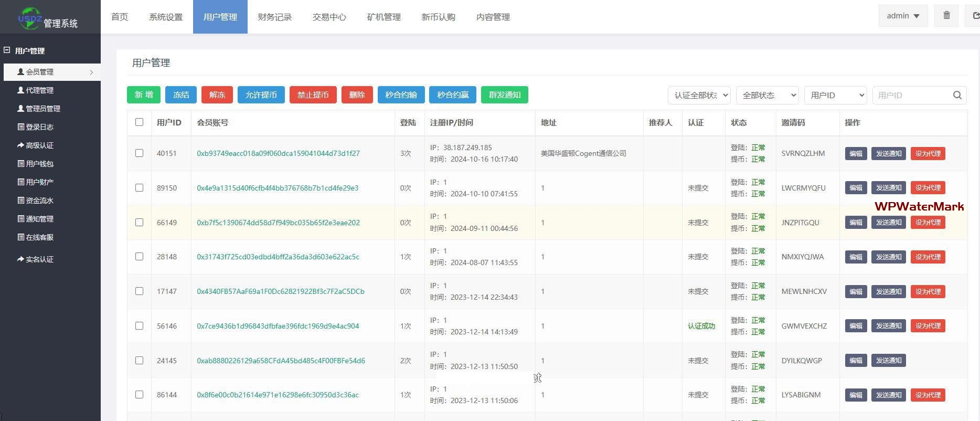980x421 pixels.
Task: Click the search magnifier icon
Action: tap(957, 95)
